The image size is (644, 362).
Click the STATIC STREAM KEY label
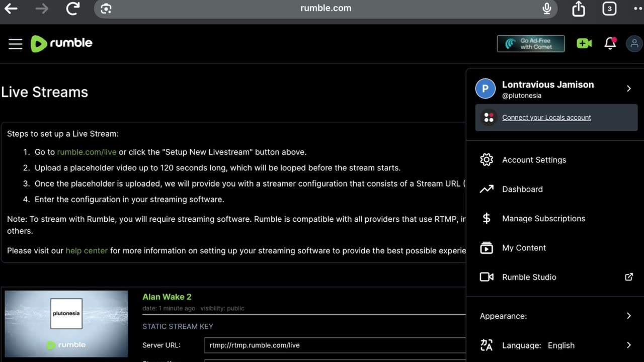(x=178, y=326)
